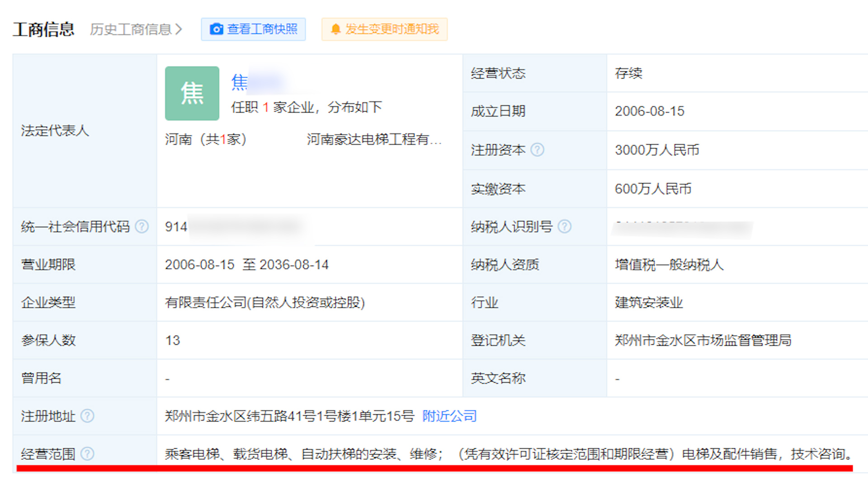Click the registered address text 郑州市金水区纬五路41号
The height and width of the screenshot is (488, 868).
(x=289, y=416)
